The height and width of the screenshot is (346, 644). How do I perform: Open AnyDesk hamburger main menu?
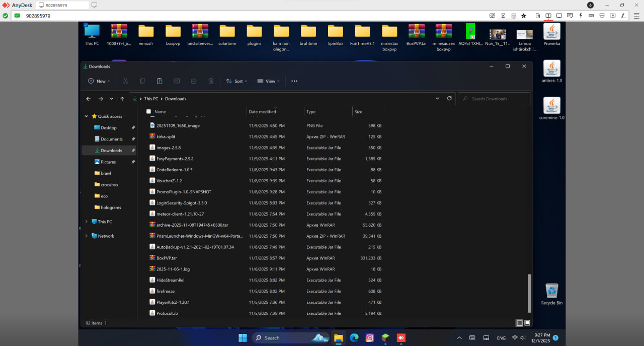(636, 16)
